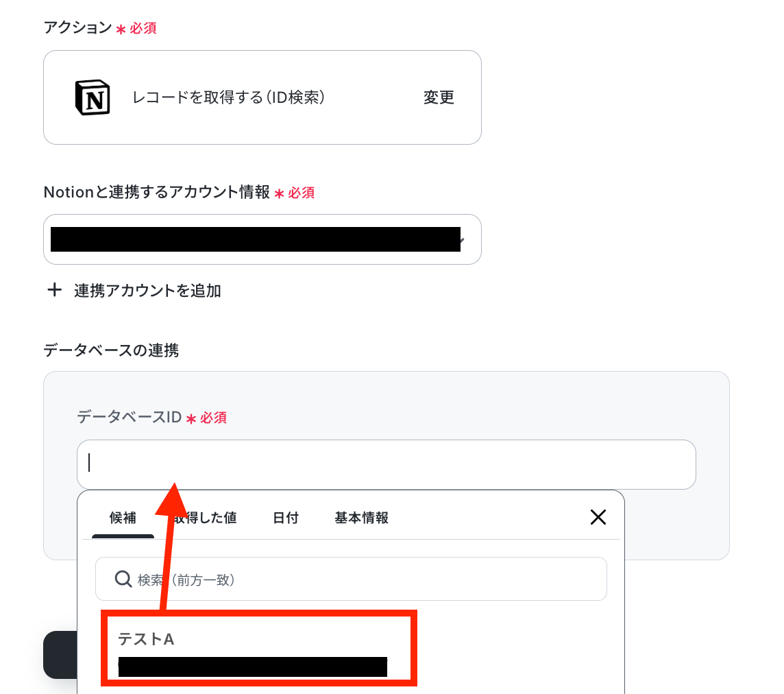
Task: Click the 変更 button on action card
Action: coord(439,97)
